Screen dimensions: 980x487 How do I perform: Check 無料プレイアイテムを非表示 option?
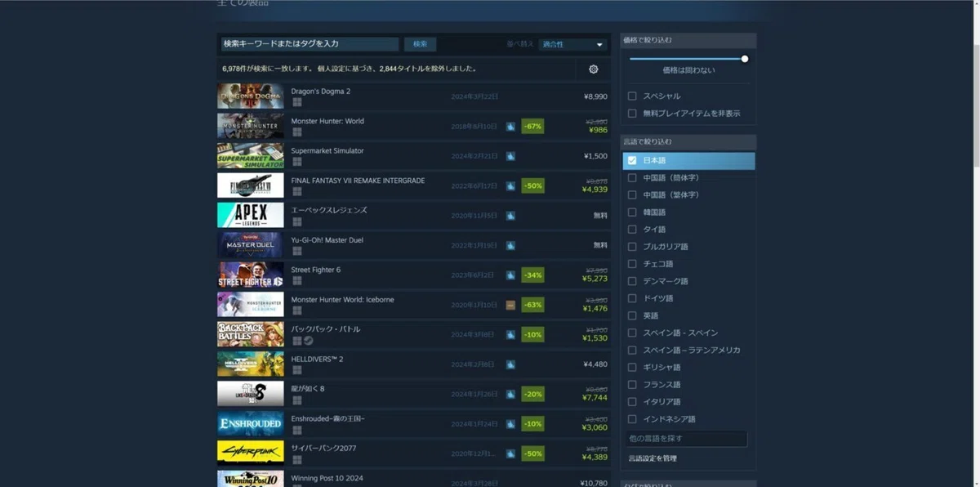632,113
